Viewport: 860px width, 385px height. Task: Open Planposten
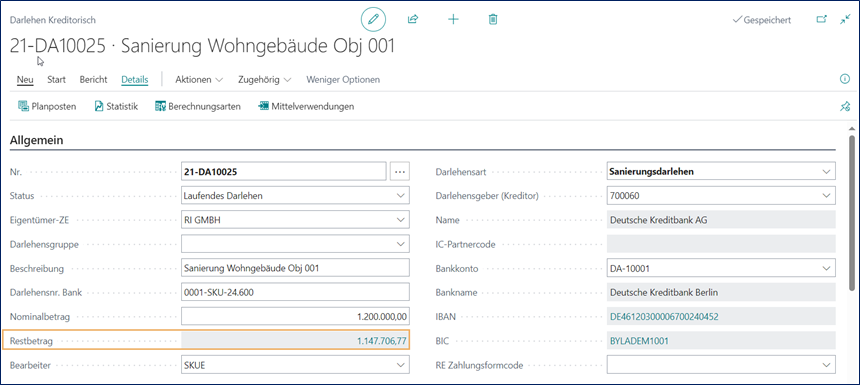pyautogui.click(x=47, y=106)
